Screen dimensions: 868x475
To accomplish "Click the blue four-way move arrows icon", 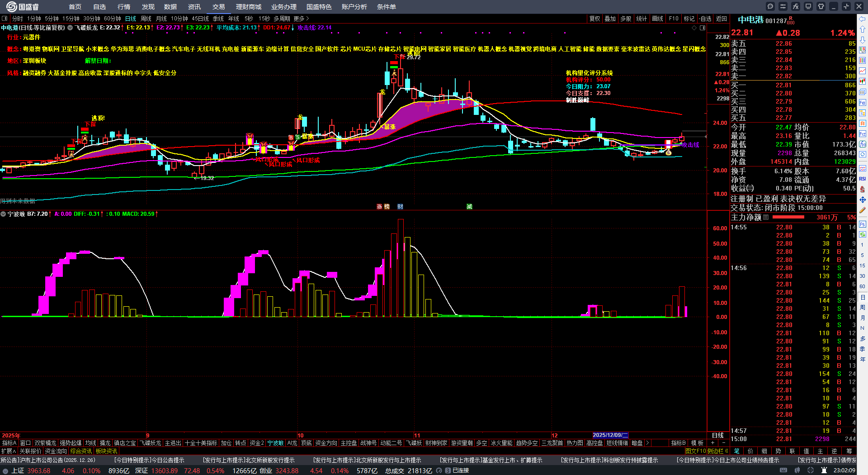I will [x=863, y=199].
